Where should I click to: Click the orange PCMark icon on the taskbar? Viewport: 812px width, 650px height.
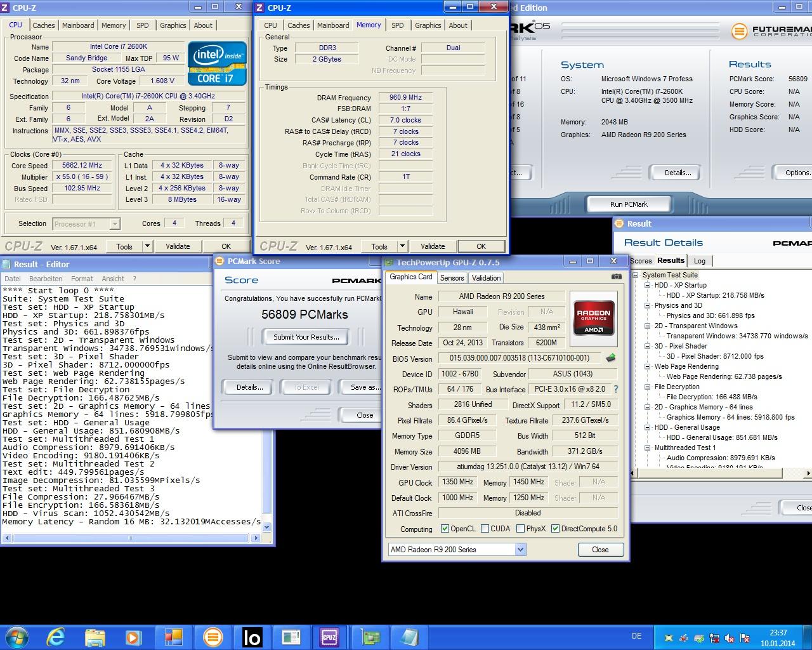[x=213, y=637]
